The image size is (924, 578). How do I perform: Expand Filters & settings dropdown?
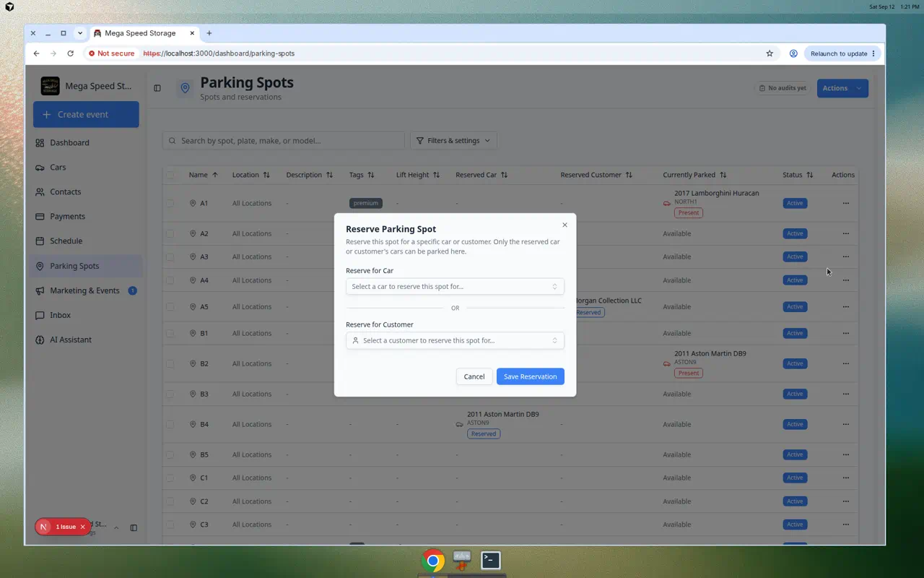pos(453,141)
